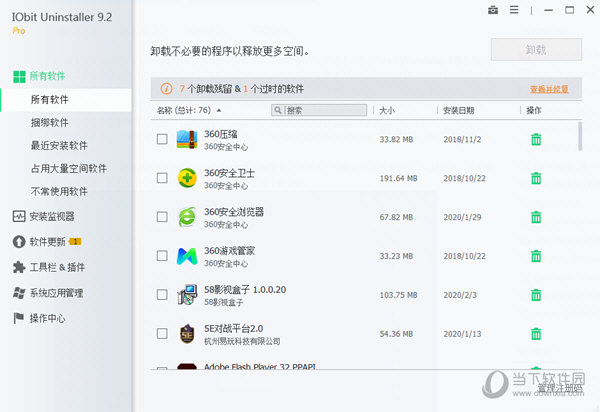Click the green grid All Software icon
The height and width of the screenshot is (412, 600).
[19, 77]
